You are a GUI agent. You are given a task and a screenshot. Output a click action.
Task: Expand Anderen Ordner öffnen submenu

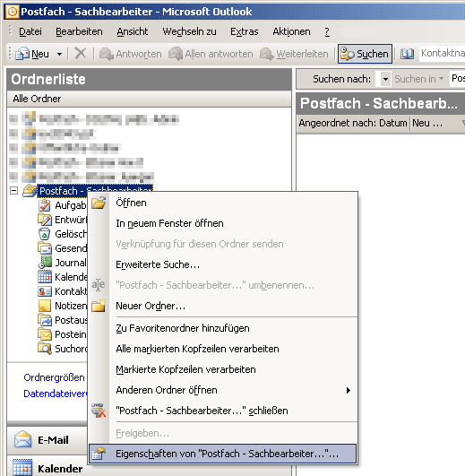tap(223, 390)
